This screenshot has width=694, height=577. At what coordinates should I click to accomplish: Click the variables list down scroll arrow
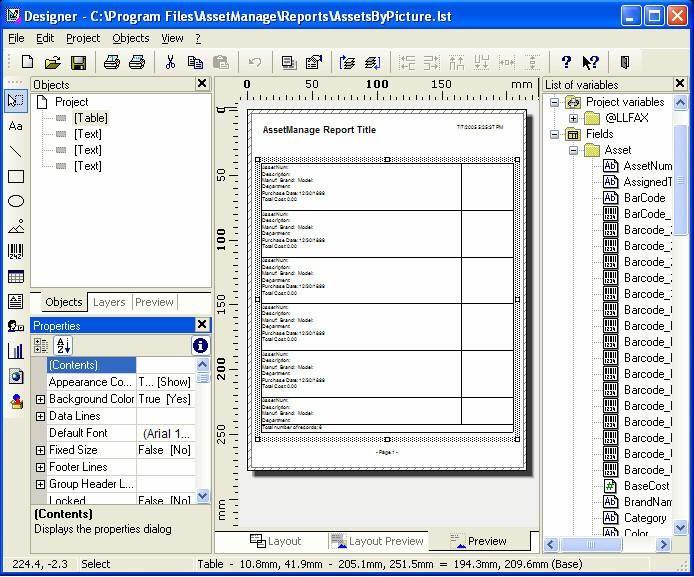pos(680,527)
